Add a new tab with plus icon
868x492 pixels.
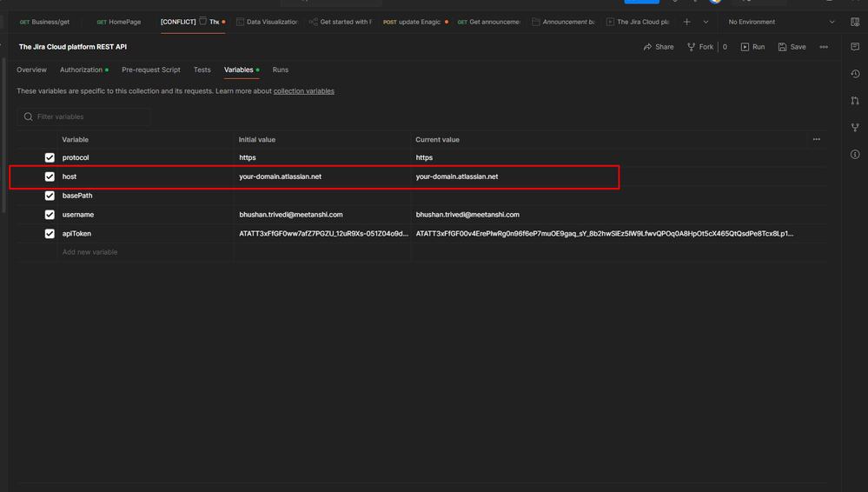pyautogui.click(x=686, y=22)
